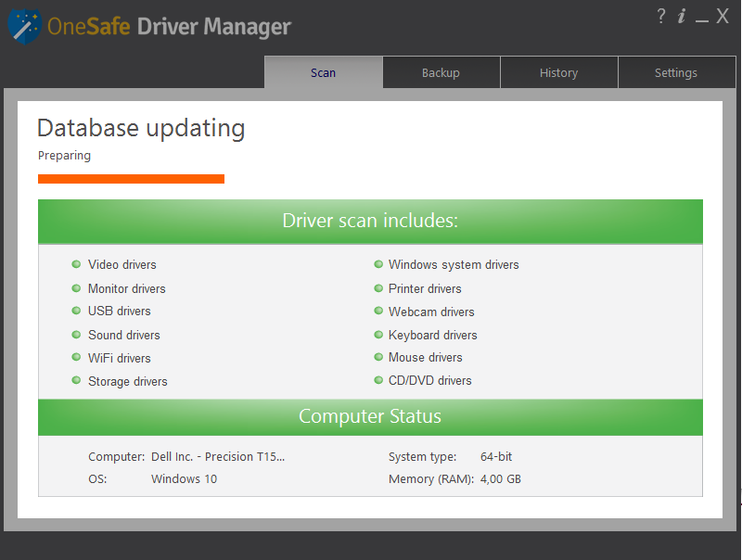Click the OneSafe Driver Manager title text
Image resolution: width=742 pixels, height=560 pixels.
[170, 27]
